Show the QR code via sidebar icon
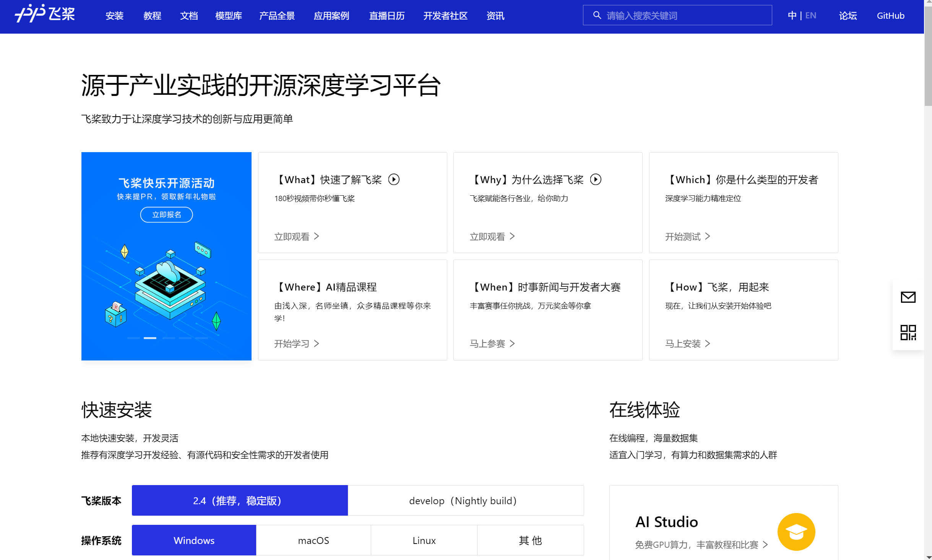This screenshot has width=932, height=560. (x=908, y=333)
